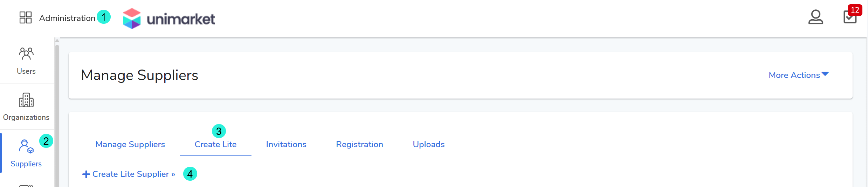Click the More Actions dropdown arrow

825,74
